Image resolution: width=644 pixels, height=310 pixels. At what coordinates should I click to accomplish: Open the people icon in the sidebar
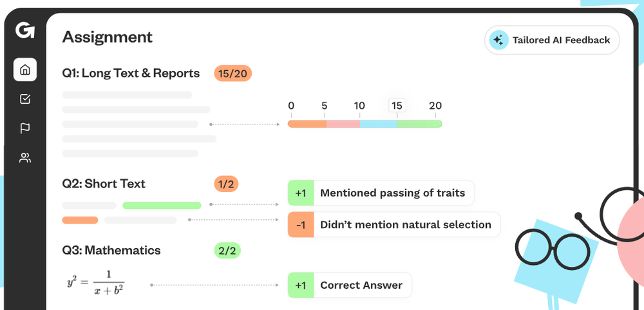25,158
